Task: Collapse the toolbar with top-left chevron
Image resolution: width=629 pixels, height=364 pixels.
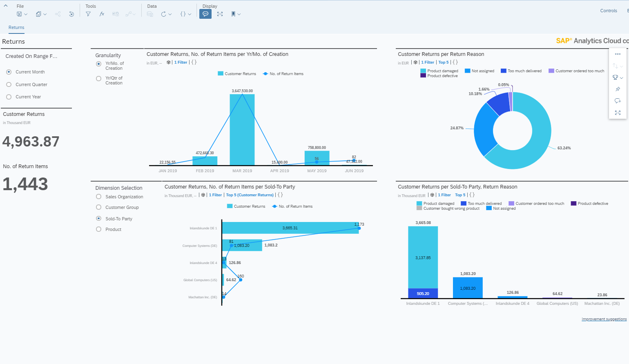Action: point(6,6)
